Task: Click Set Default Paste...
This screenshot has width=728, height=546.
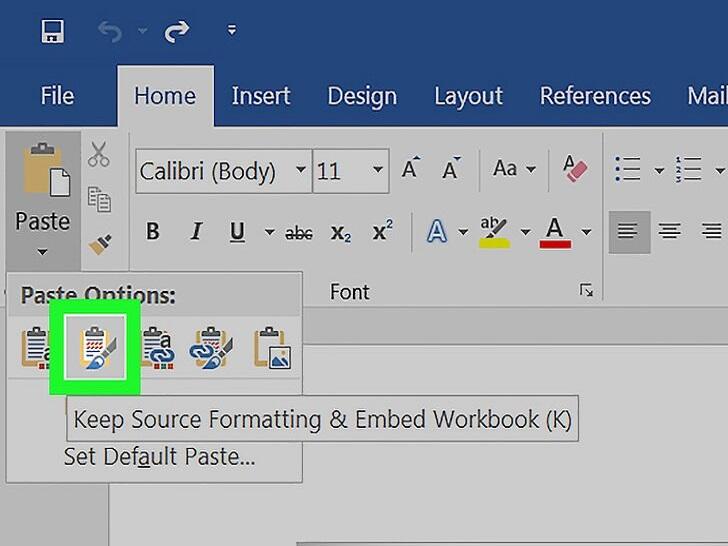Action: pos(159,457)
